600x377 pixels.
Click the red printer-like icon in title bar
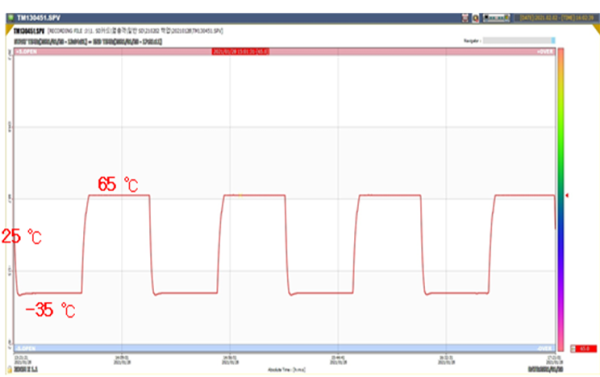pos(465,18)
